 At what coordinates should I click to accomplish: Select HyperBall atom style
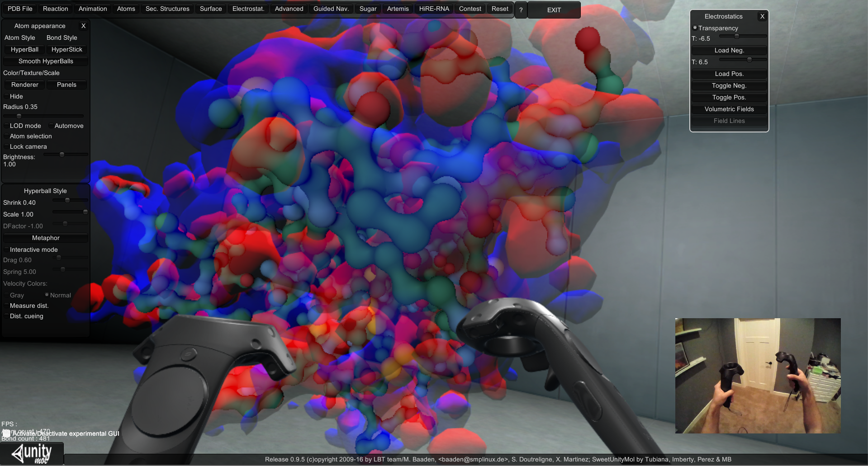pyautogui.click(x=24, y=49)
